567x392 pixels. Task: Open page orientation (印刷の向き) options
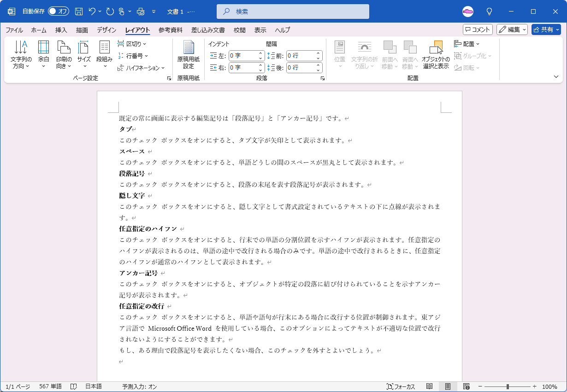pos(64,55)
